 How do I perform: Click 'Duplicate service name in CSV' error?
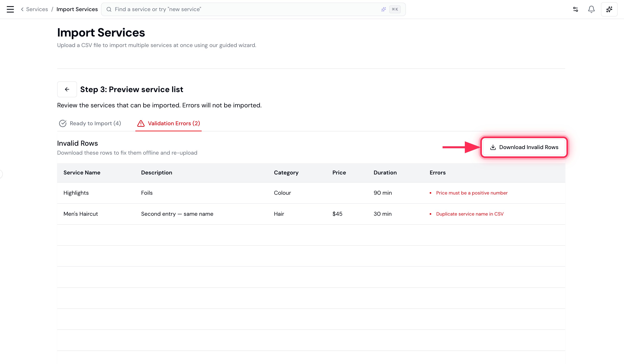click(470, 214)
